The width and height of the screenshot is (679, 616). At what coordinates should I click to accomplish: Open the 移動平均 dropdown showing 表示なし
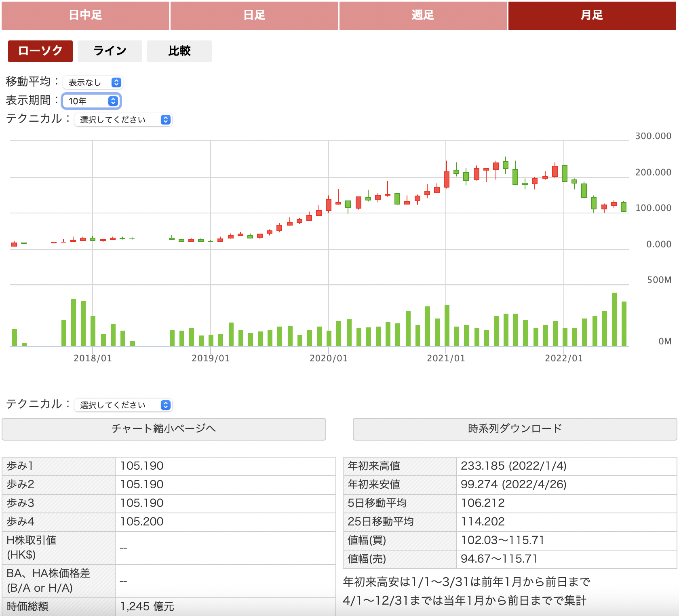pyautogui.click(x=93, y=82)
